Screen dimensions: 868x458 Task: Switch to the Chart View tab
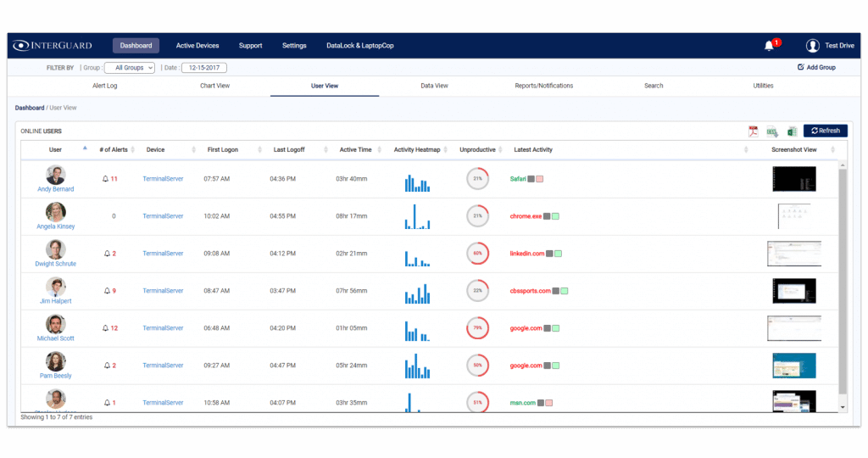pos(214,86)
